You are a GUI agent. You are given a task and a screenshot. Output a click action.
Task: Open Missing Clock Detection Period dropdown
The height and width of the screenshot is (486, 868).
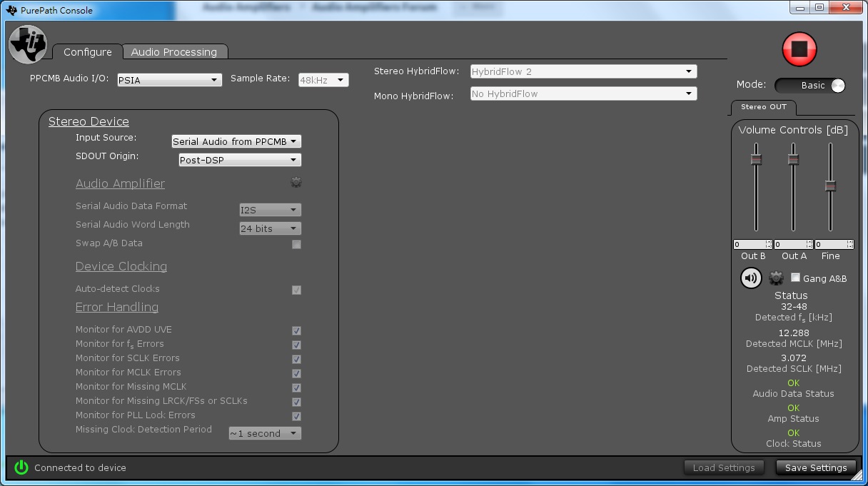265,433
